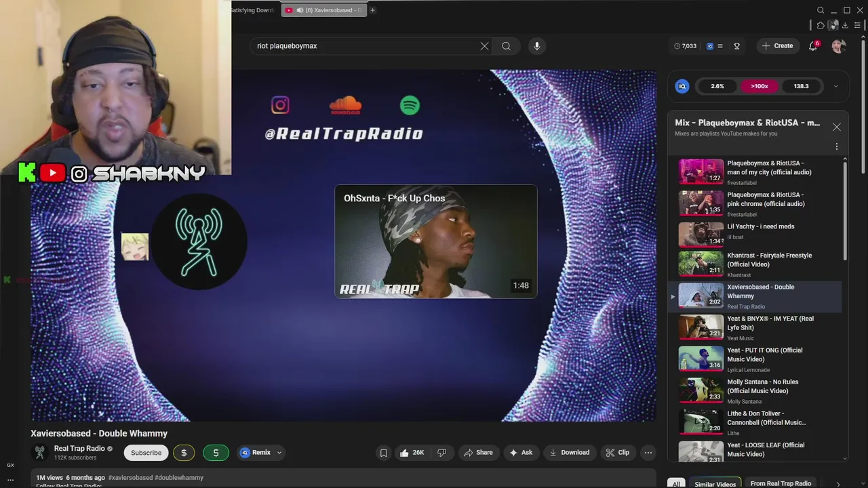Image resolution: width=868 pixels, height=488 pixels.
Task: Click the trophy icon in the top bar
Action: click(736, 46)
